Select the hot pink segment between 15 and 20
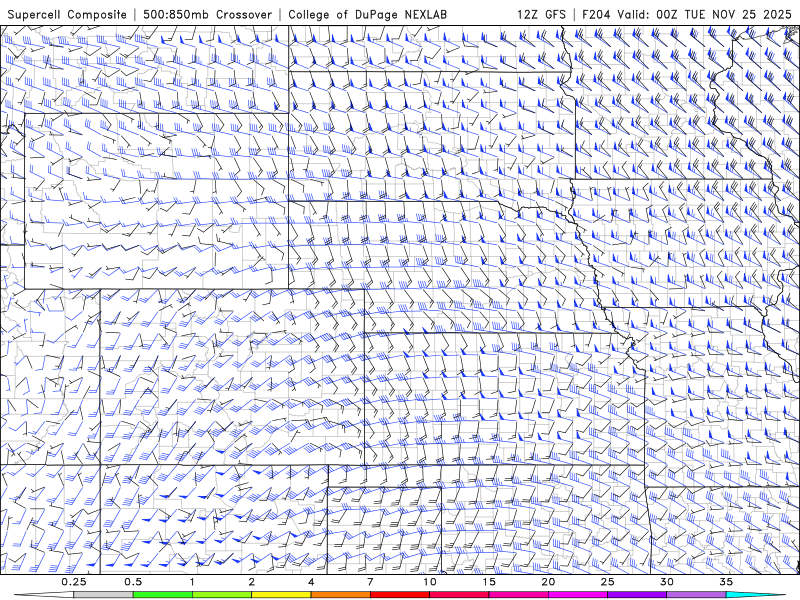This screenshot has width=800, height=600. (518, 595)
